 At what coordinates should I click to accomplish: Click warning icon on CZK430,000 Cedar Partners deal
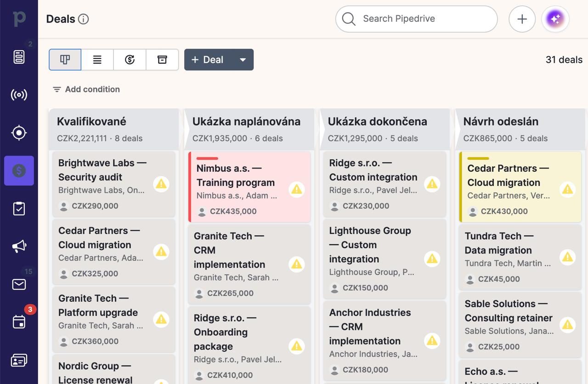(x=568, y=189)
